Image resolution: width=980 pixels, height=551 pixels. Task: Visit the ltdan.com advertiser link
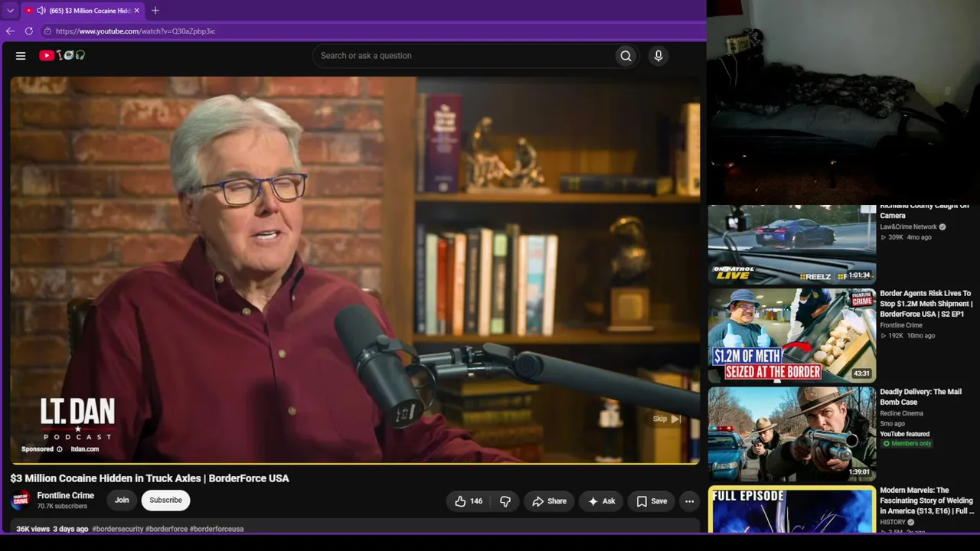click(85, 449)
